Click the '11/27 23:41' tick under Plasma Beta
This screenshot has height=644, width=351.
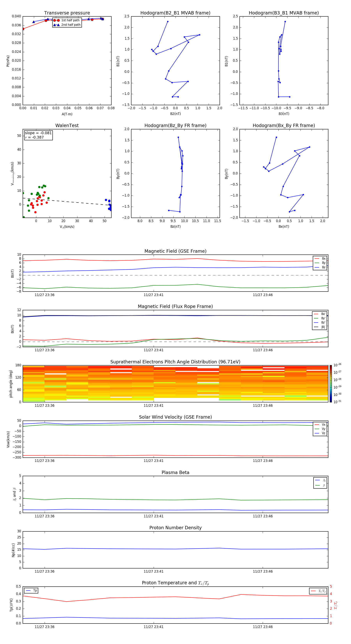tap(153, 517)
